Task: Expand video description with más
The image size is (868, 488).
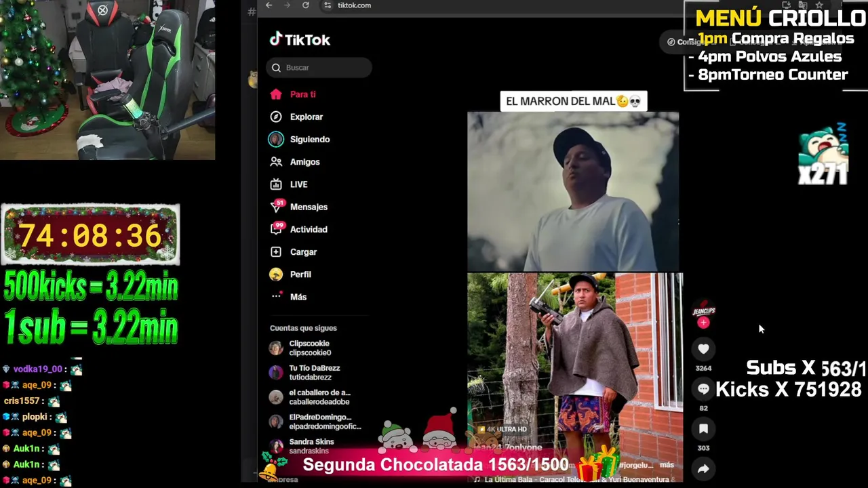Action: (667, 465)
